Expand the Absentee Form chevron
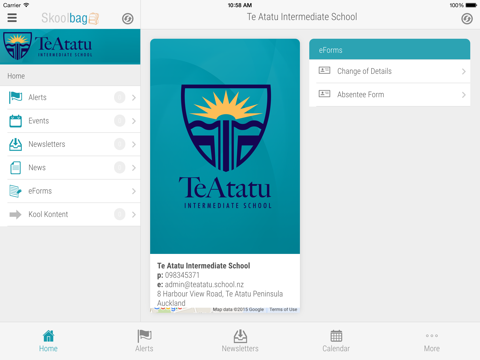This screenshot has height=360, width=480. tap(464, 95)
